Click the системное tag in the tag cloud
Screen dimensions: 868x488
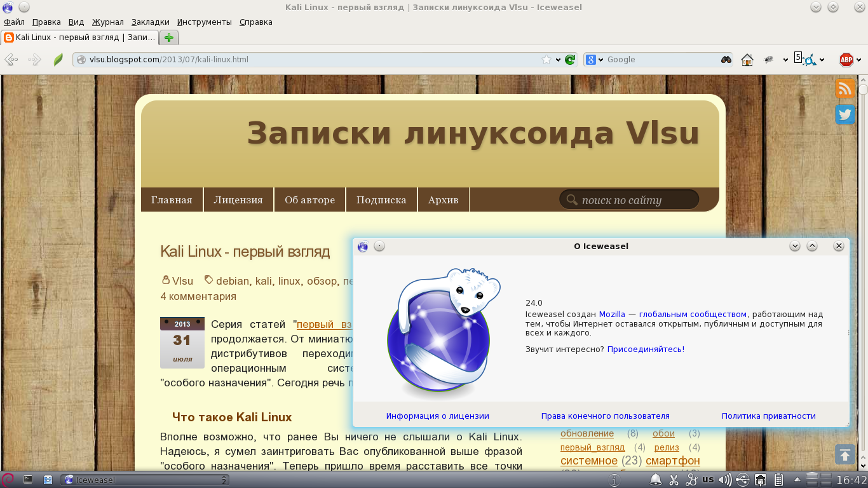(589, 461)
